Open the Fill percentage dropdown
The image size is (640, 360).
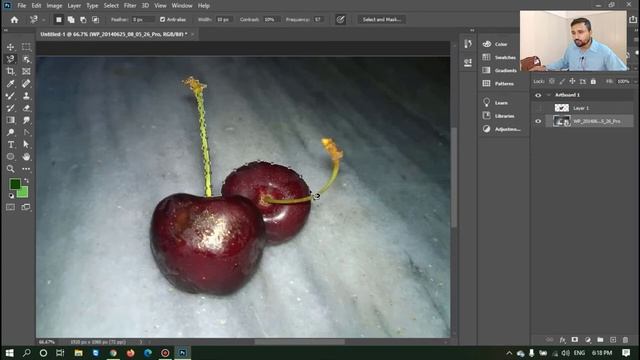click(x=636, y=82)
